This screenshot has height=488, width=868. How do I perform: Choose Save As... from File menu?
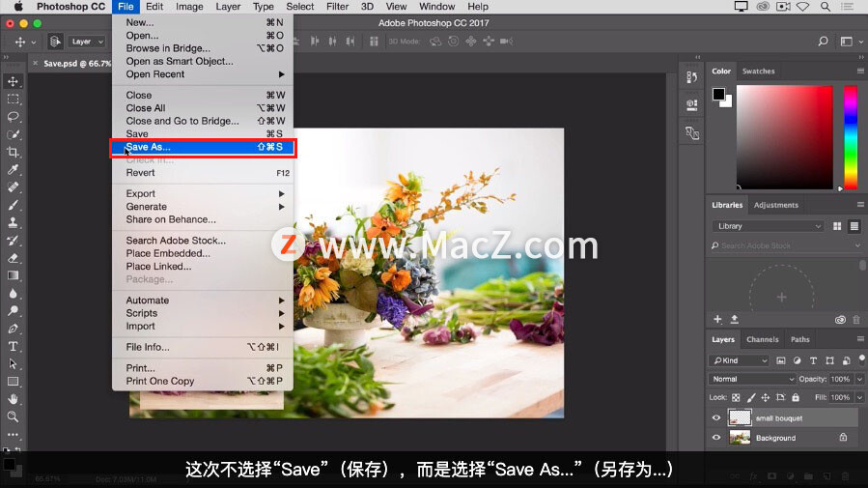tap(204, 147)
